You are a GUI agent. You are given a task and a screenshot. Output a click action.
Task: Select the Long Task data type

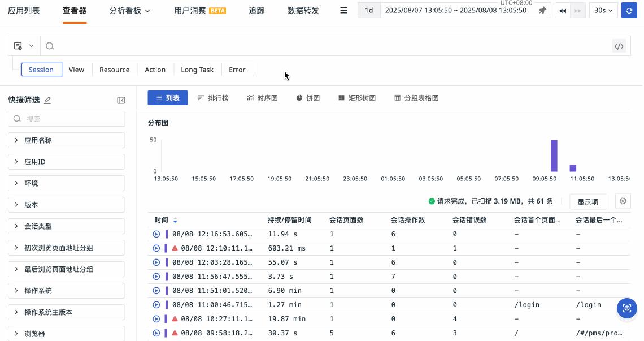coord(197,70)
